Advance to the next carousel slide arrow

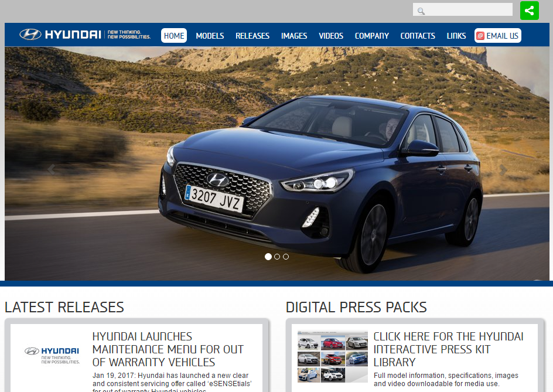[x=503, y=170]
